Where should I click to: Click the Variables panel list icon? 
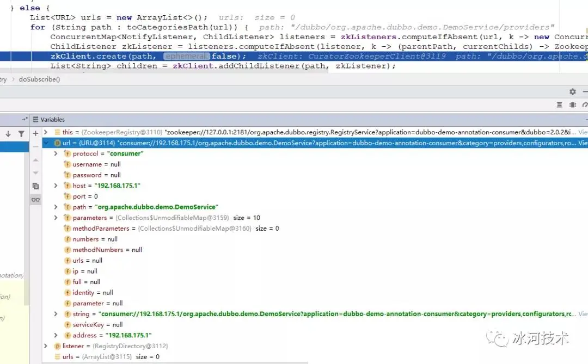coord(35,120)
